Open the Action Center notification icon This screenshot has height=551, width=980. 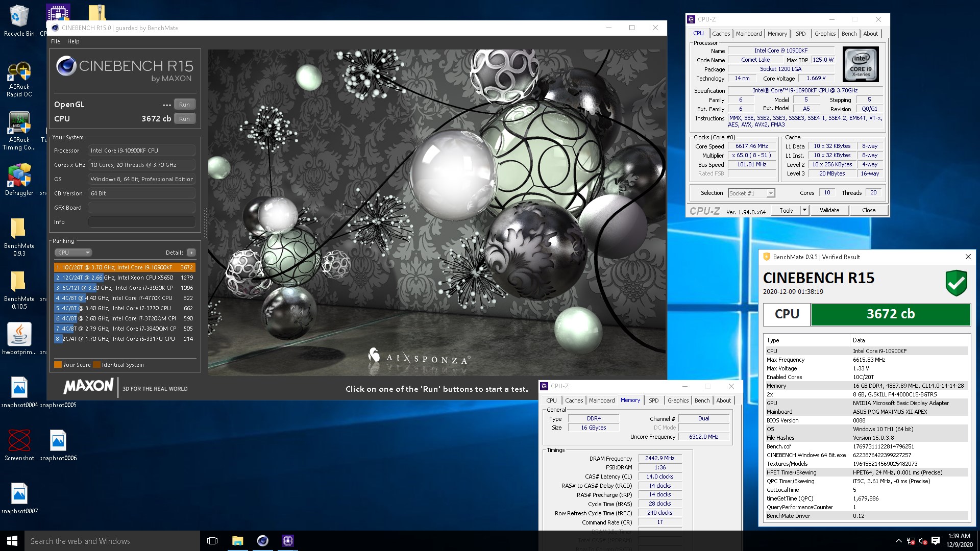point(936,541)
